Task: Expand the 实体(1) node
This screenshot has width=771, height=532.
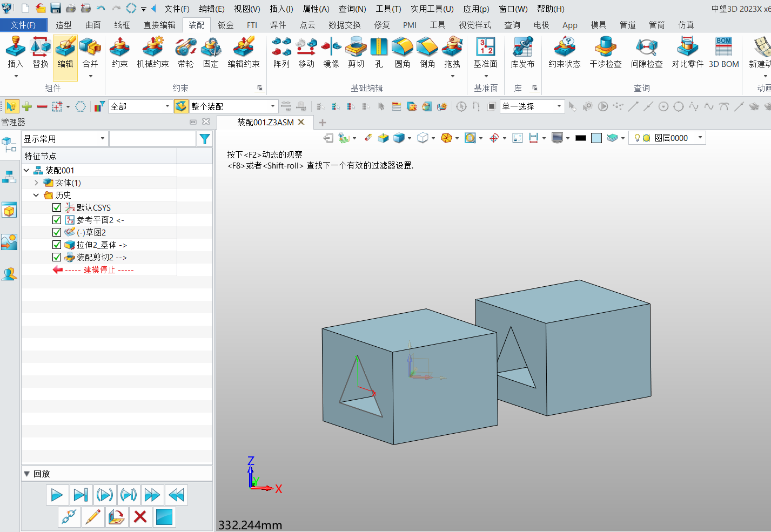Action: [36, 183]
